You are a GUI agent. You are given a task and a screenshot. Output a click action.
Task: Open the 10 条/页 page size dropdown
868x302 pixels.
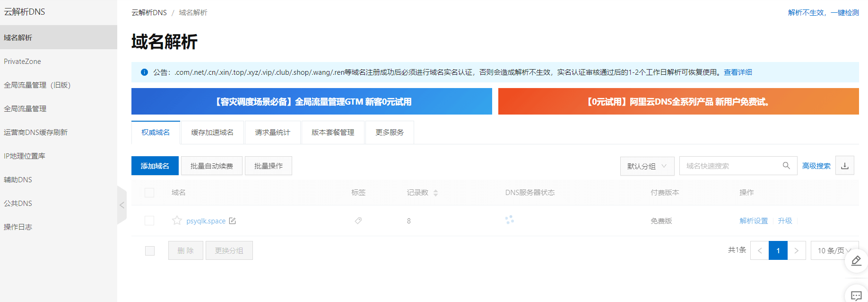point(835,250)
